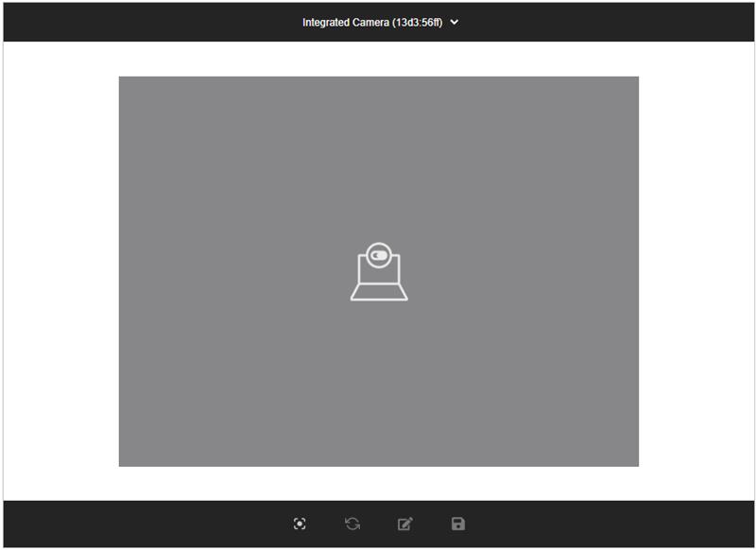Click the edit pencil icon
756x550 pixels.
(405, 524)
